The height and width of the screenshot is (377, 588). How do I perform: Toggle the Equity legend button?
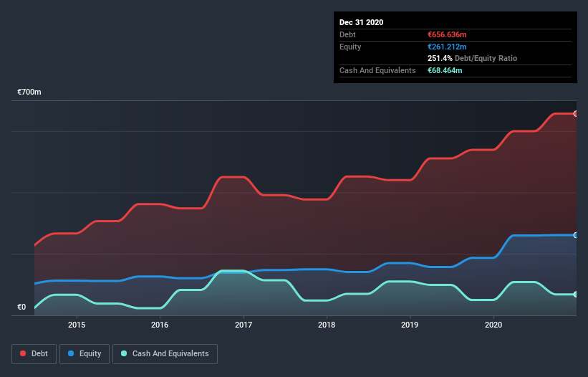pos(85,354)
